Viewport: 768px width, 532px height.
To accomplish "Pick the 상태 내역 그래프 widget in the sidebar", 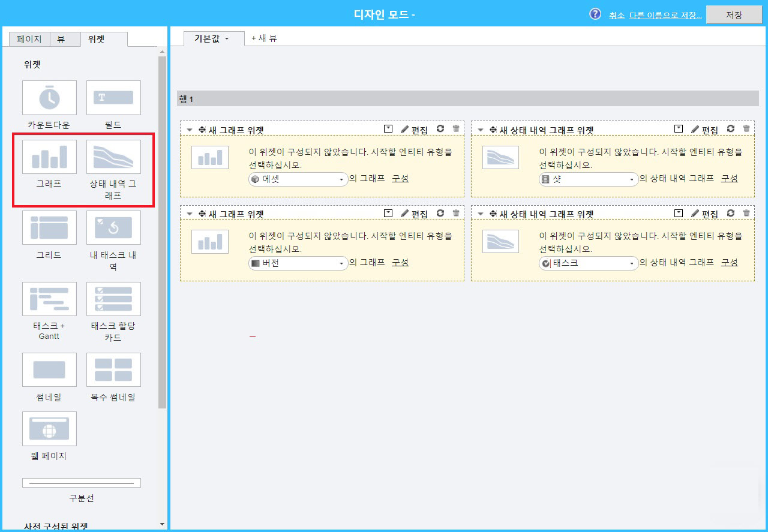I will 113,157.
